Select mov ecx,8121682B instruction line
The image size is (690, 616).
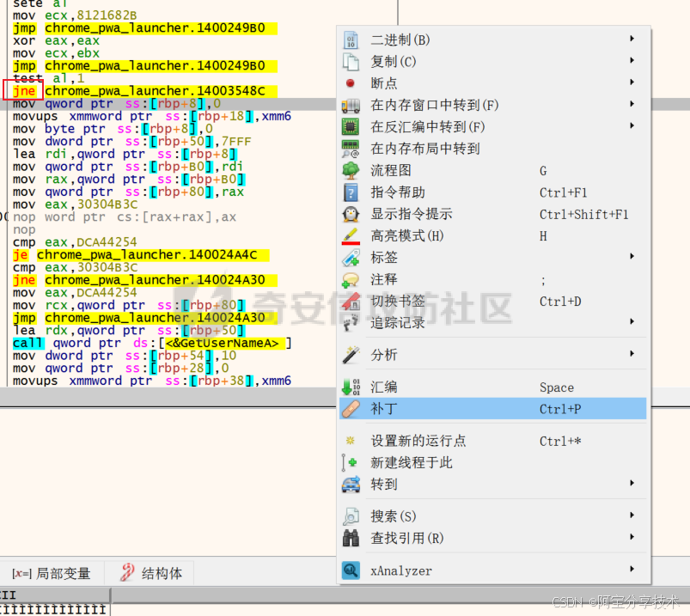click(75, 15)
